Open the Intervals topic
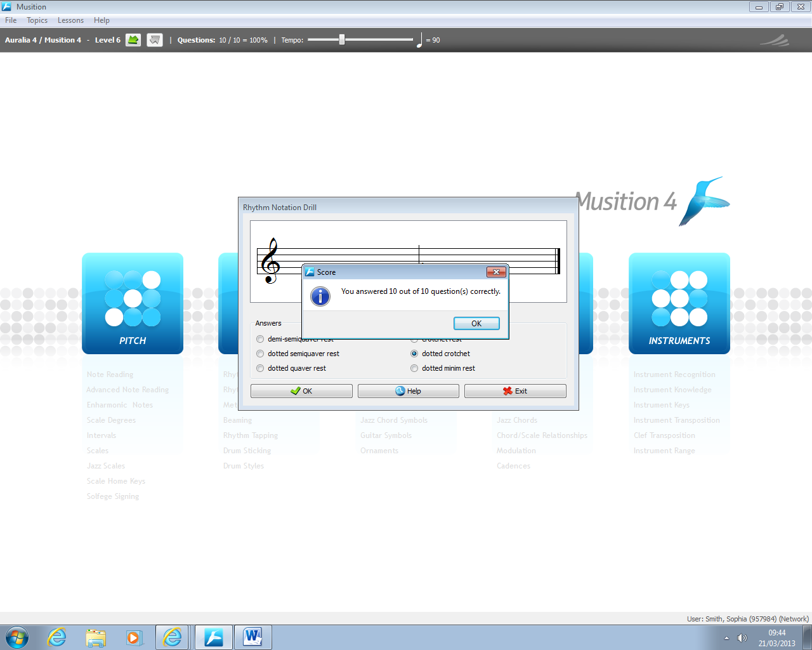Viewport: 812px width, 650px height. click(101, 435)
